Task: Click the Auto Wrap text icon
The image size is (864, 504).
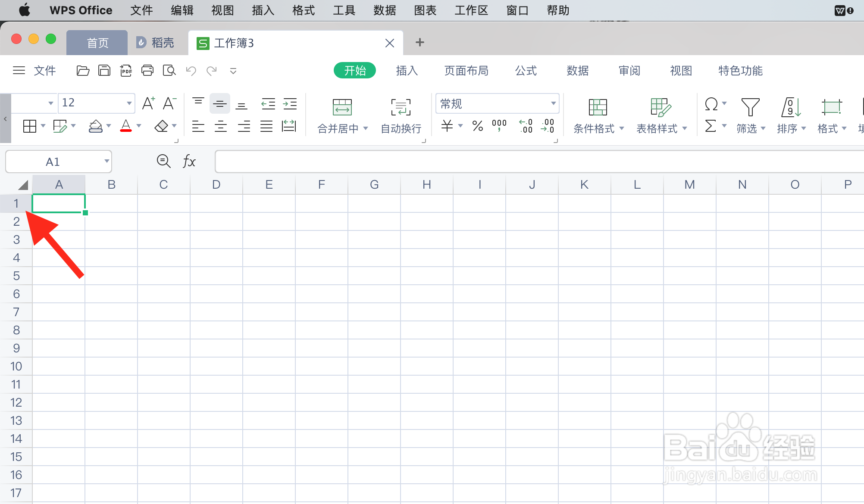Action: [401, 107]
